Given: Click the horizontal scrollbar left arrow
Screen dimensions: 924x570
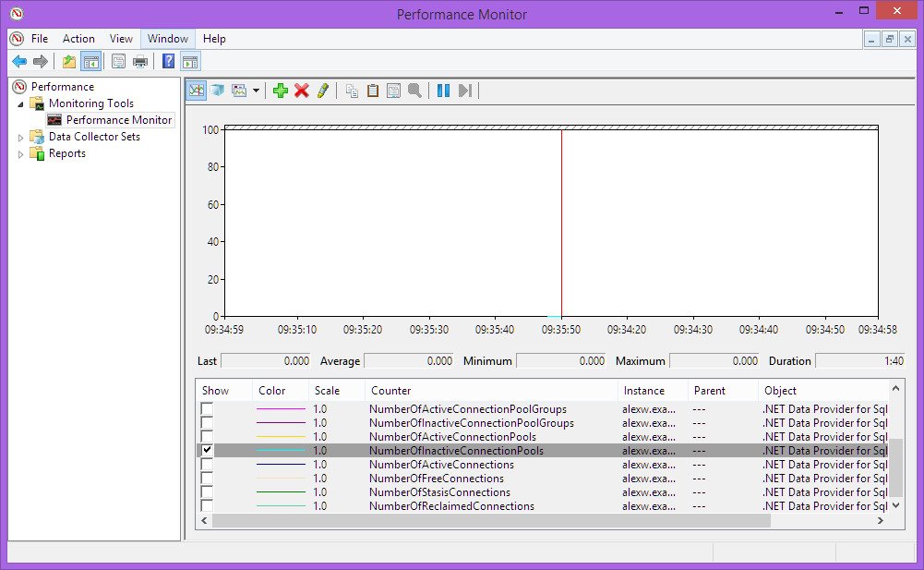Looking at the screenshot, I should 205,520.
